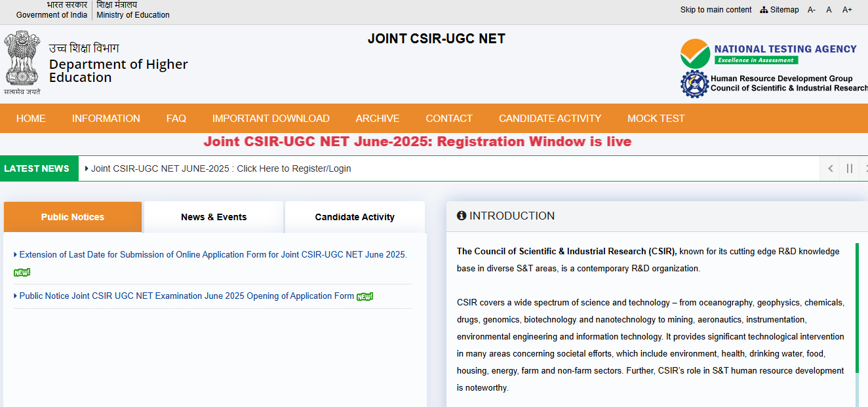
Task: Click the Introduction panel green scrollbar
Action: pos(856,308)
